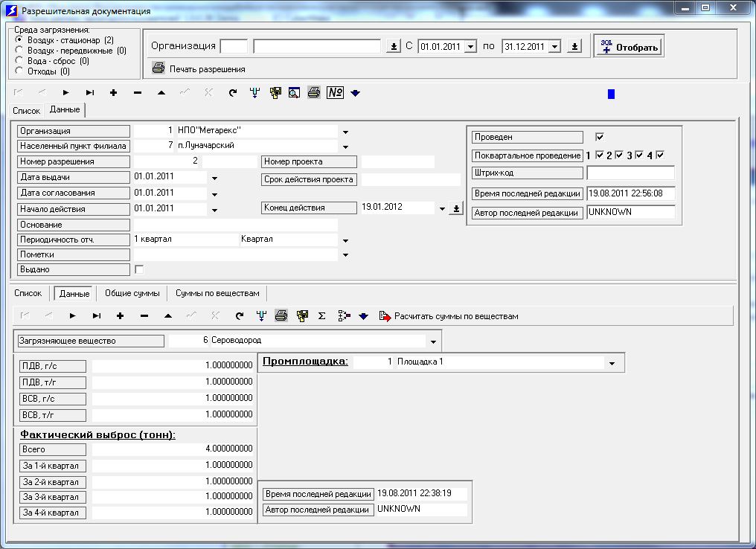Screen dimensions: 756x549
Task: Add new permit record in upper toolbar
Action: coord(113,92)
